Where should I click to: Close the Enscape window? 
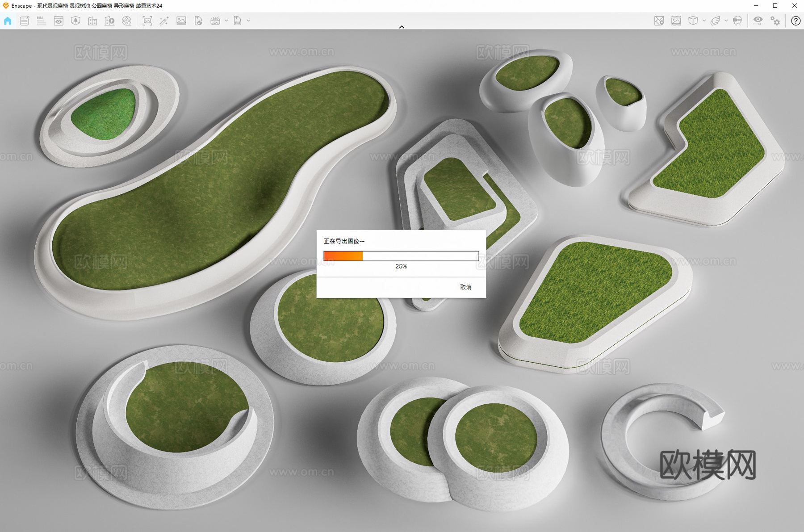[795, 5]
